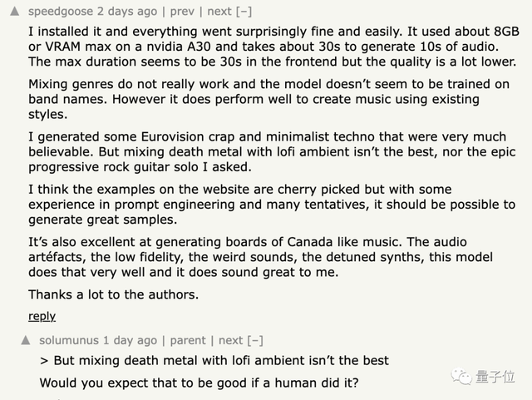
Task: Jump to next comment from speedgoose's header
Action: (219, 12)
